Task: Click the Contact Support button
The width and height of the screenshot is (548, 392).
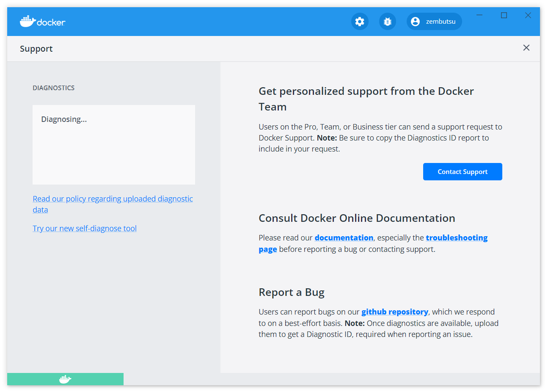Action: point(463,172)
